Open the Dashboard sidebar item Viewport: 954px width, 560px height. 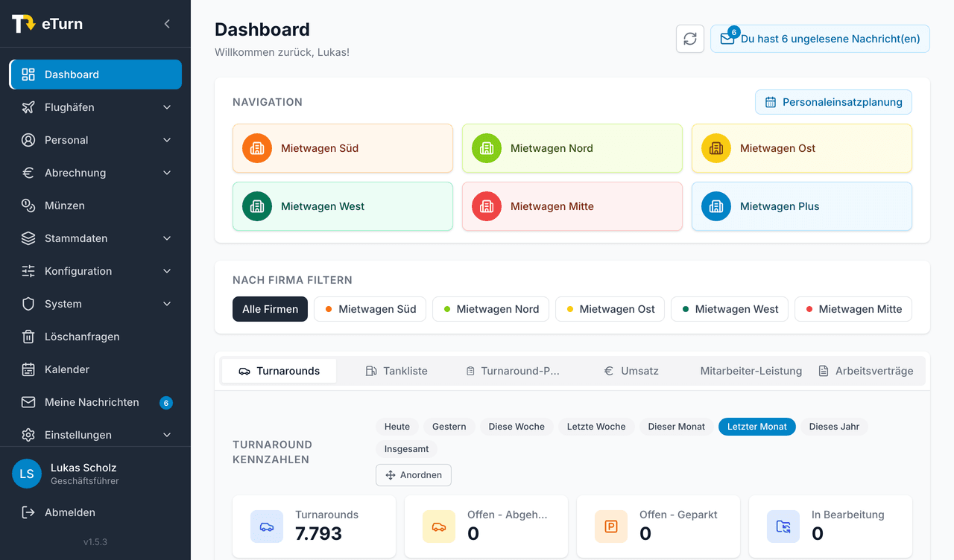[95, 74]
